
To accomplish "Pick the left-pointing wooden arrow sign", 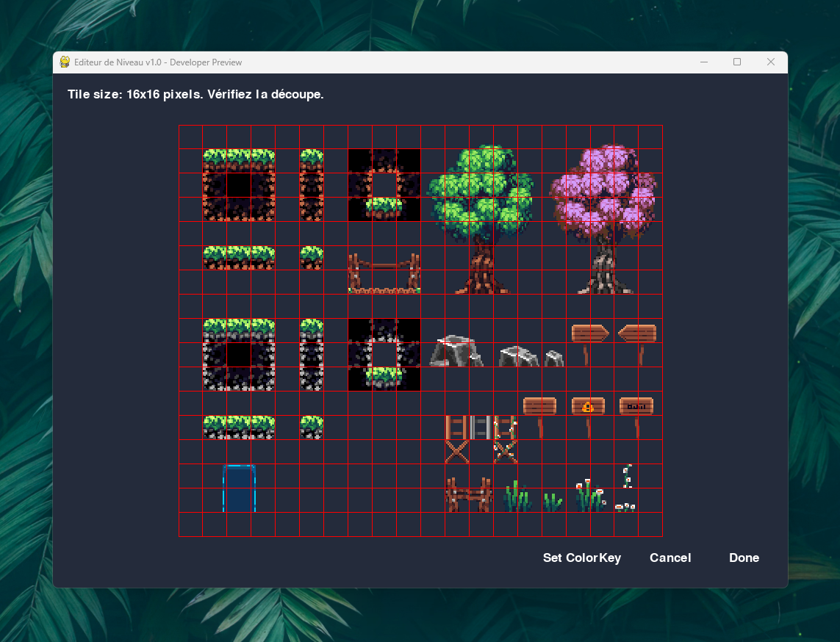I will coord(637,345).
